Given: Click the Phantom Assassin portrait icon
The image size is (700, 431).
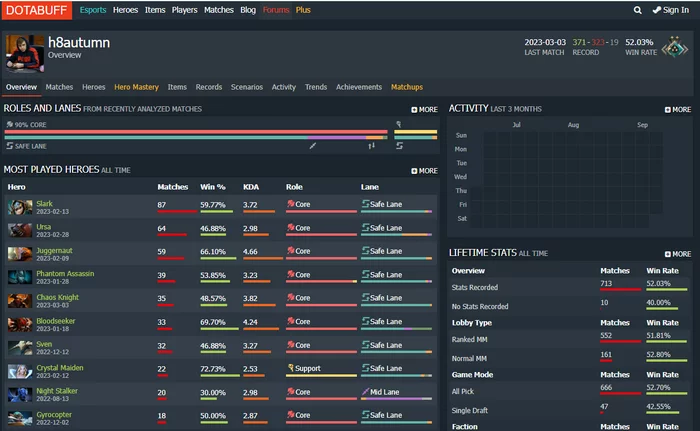Looking at the screenshot, I should coord(20,277).
